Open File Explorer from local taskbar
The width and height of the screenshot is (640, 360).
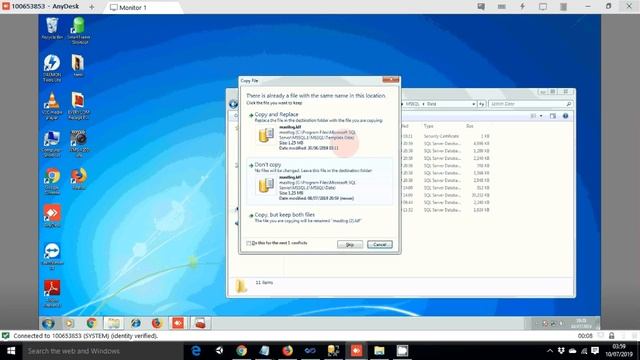point(379,351)
